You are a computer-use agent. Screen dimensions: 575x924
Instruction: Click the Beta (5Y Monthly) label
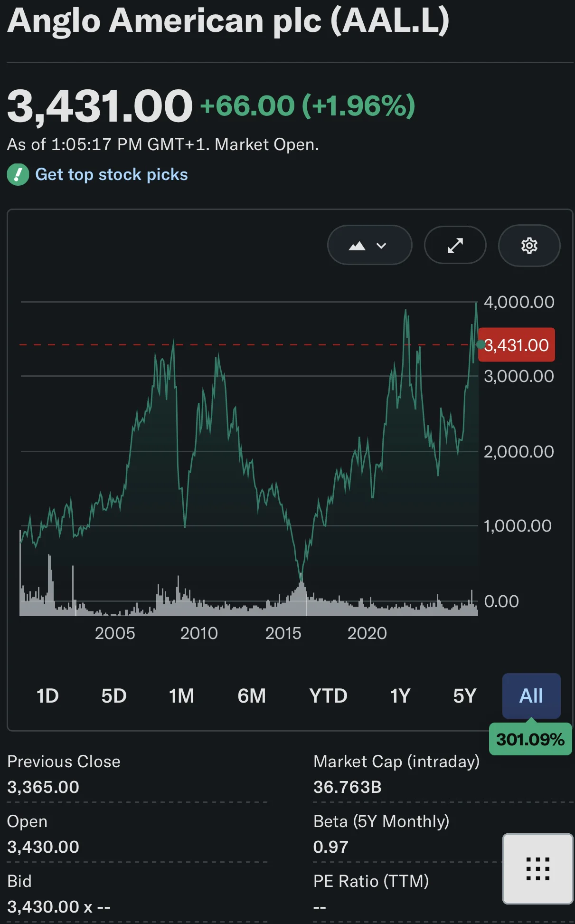[x=381, y=821]
